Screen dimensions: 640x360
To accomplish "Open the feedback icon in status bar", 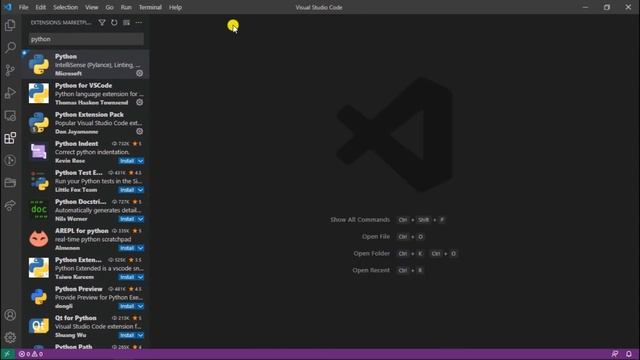I will tap(615, 354).
